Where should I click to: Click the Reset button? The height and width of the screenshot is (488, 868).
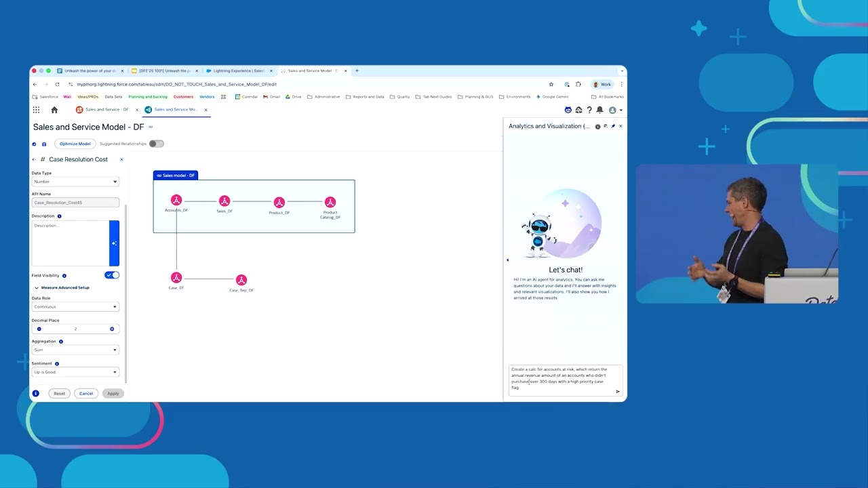[x=59, y=393]
